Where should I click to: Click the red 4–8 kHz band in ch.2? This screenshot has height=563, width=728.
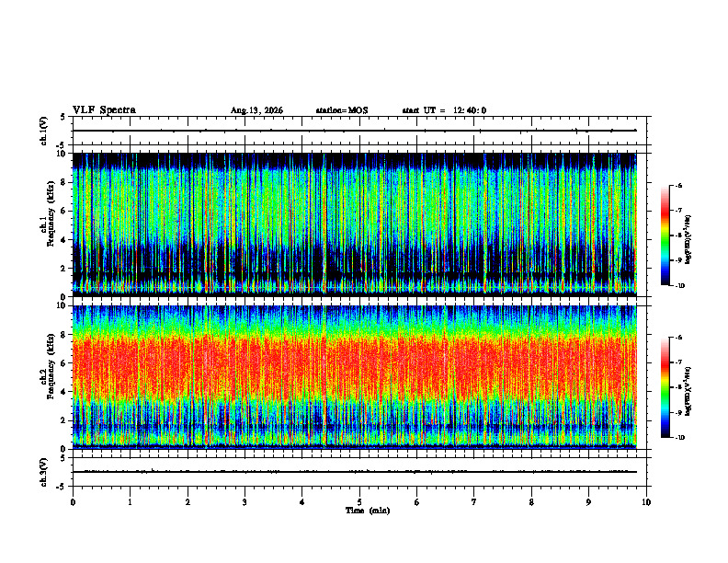point(355,367)
